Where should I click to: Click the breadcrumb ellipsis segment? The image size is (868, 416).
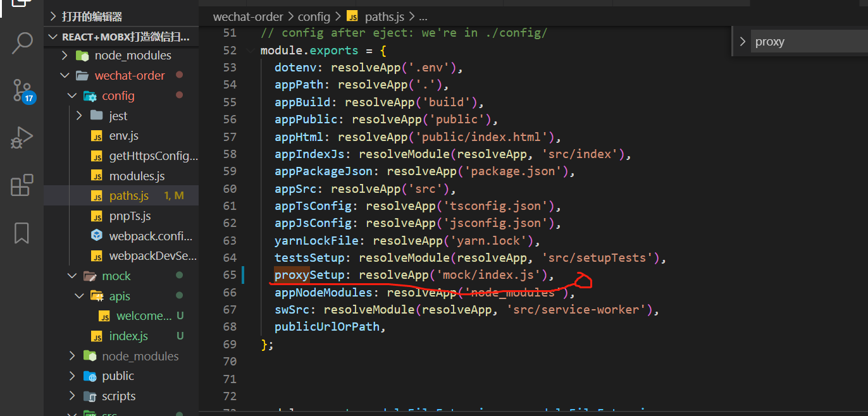pos(423,16)
